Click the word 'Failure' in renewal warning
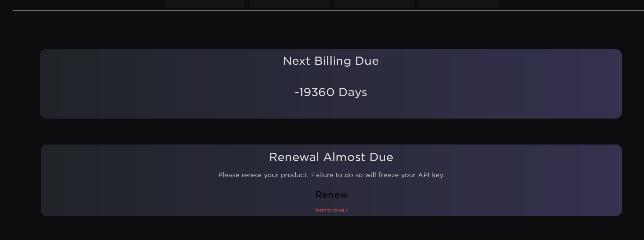This screenshot has height=240, width=644. point(322,175)
